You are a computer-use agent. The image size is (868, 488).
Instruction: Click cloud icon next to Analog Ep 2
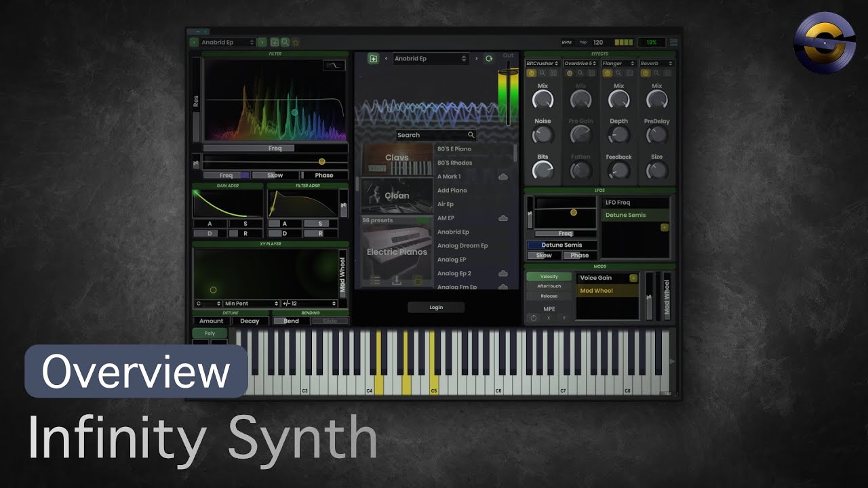503,274
